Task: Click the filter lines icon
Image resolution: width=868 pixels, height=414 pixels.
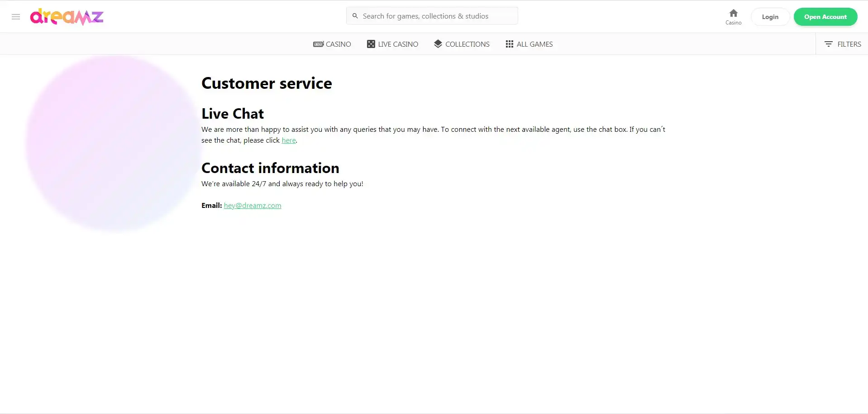Action: click(828, 44)
